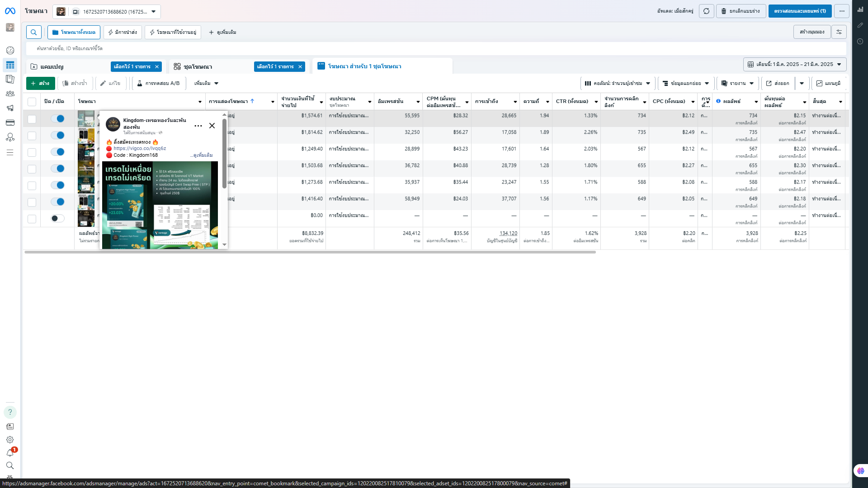Viewport: 868px width, 488px height.
Task: Open the view customization sliders icon
Action: (x=839, y=32)
